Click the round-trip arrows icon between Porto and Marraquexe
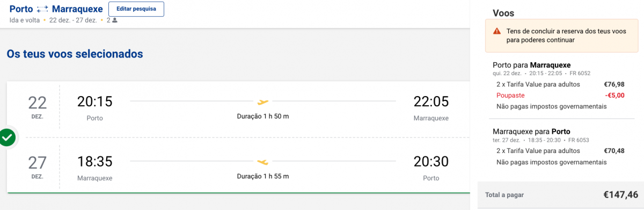Image resolution: width=644 pixels, height=210 pixels. [x=43, y=9]
